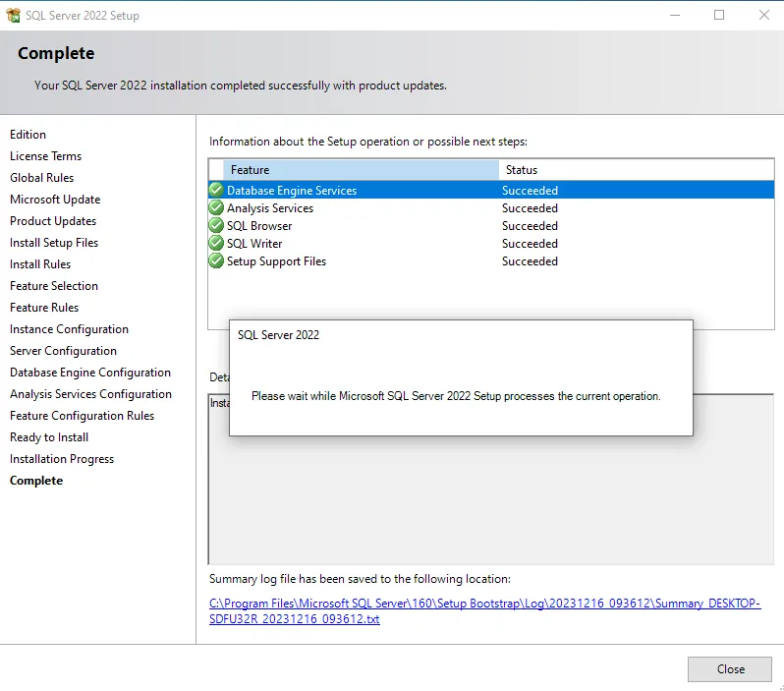This screenshot has width=784, height=691.
Task: Sort by the Status column header
Action: (636, 170)
